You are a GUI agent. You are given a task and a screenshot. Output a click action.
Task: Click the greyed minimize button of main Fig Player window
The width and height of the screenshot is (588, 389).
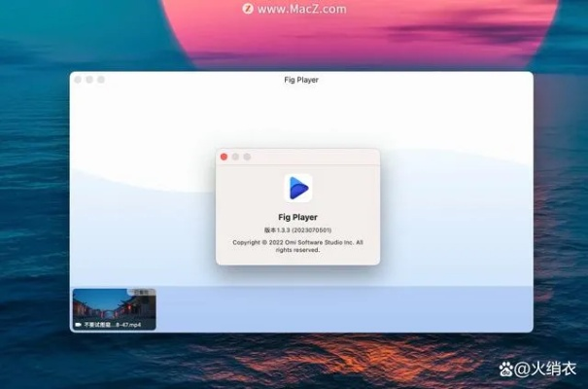point(89,80)
